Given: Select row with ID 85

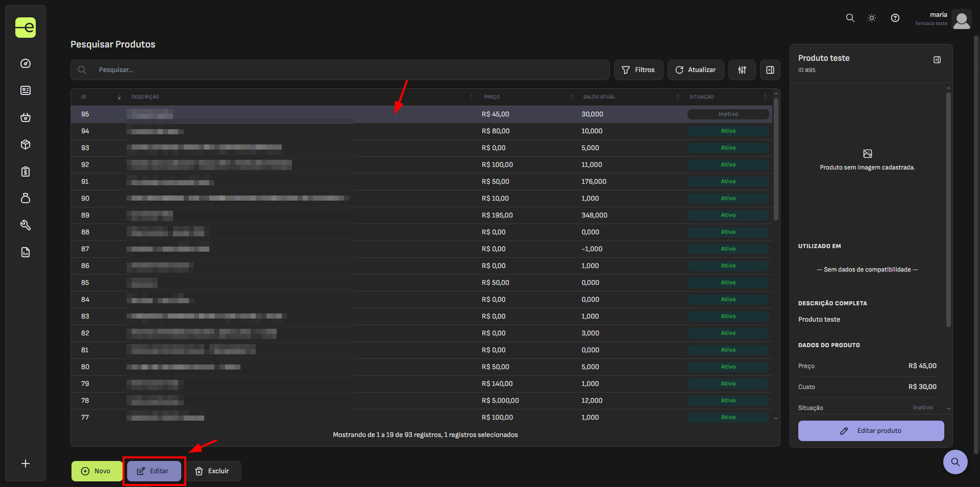Looking at the screenshot, I should tap(422, 283).
